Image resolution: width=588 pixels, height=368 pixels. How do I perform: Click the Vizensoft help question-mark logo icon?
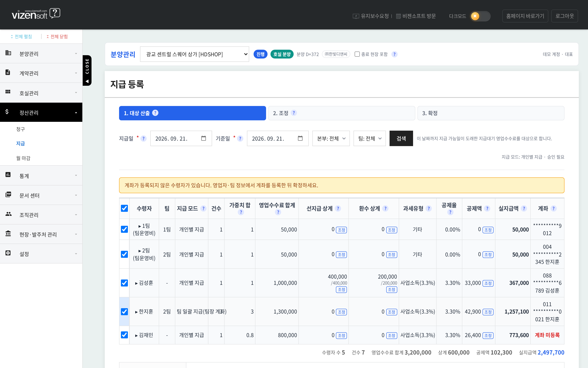55,13
